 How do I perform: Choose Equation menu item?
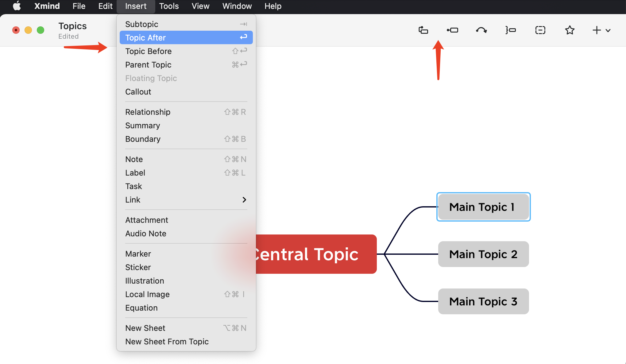[x=186, y=308]
